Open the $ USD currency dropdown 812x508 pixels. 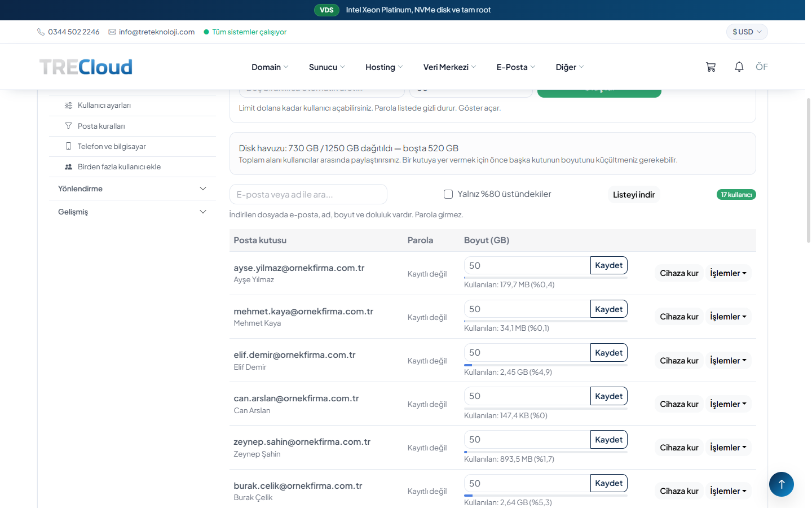747,32
